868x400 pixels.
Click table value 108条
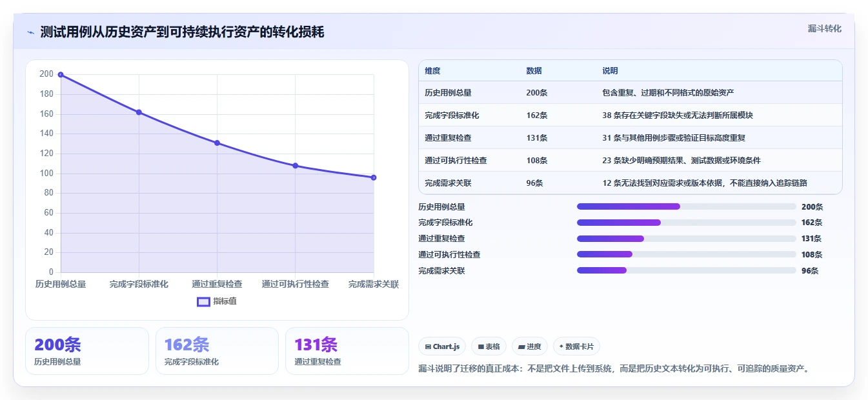(x=537, y=161)
